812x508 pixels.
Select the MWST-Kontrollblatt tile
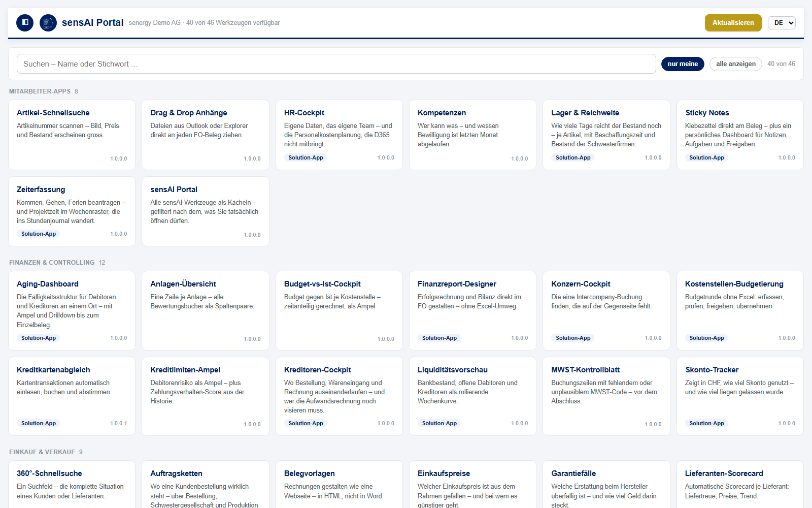606,396
